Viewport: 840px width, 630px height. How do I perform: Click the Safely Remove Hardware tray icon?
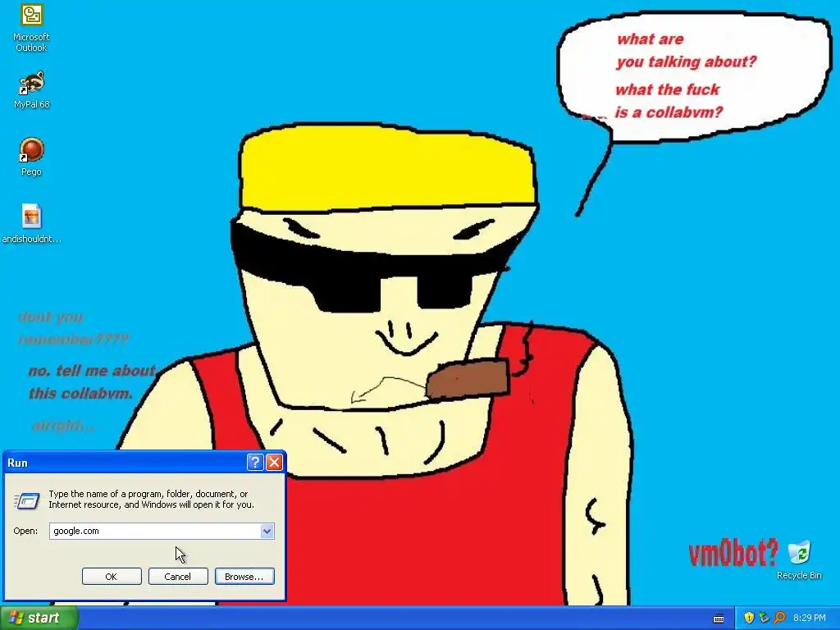764,618
